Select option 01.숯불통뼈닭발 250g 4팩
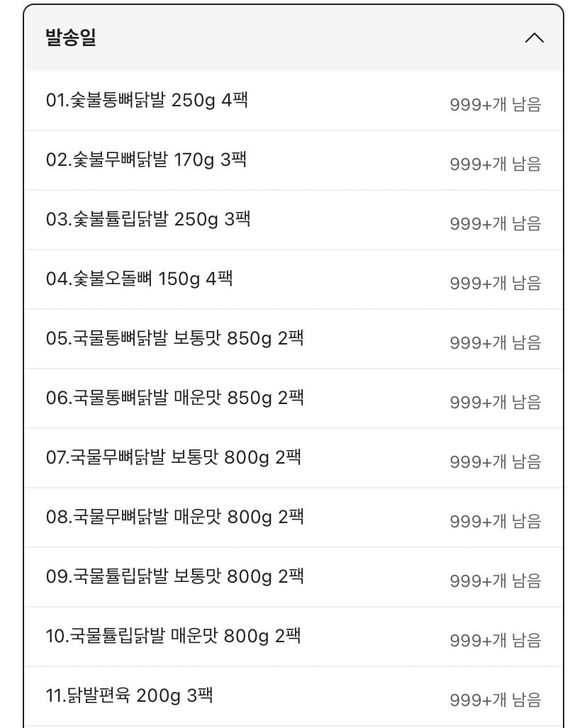The image size is (587, 728). click(147, 101)
